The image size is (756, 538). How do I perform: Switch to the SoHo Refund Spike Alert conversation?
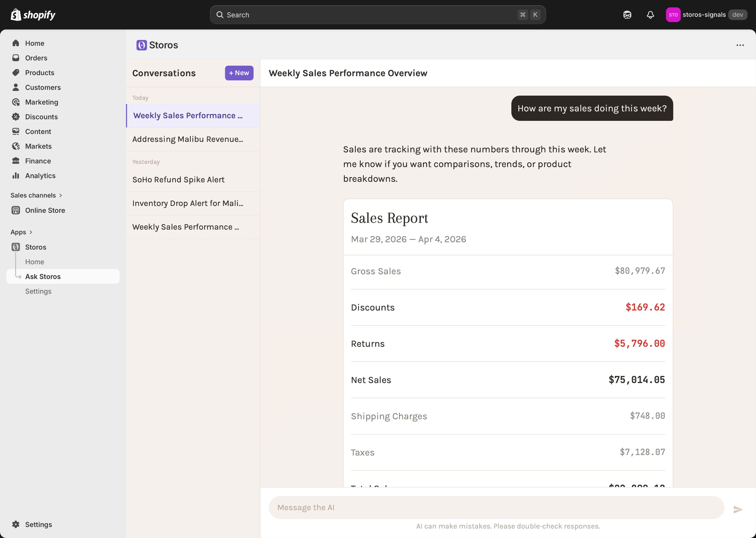pyautogui.click(x=178, y=179)
